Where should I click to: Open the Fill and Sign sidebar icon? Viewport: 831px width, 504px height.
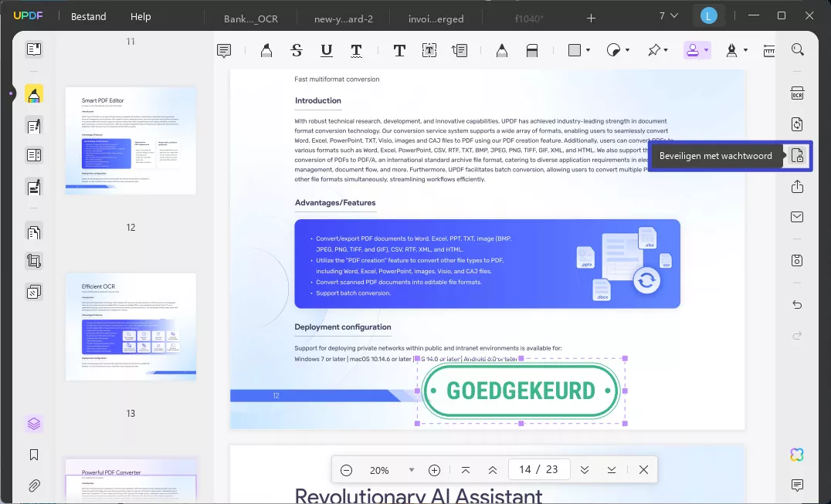point(34,188)
